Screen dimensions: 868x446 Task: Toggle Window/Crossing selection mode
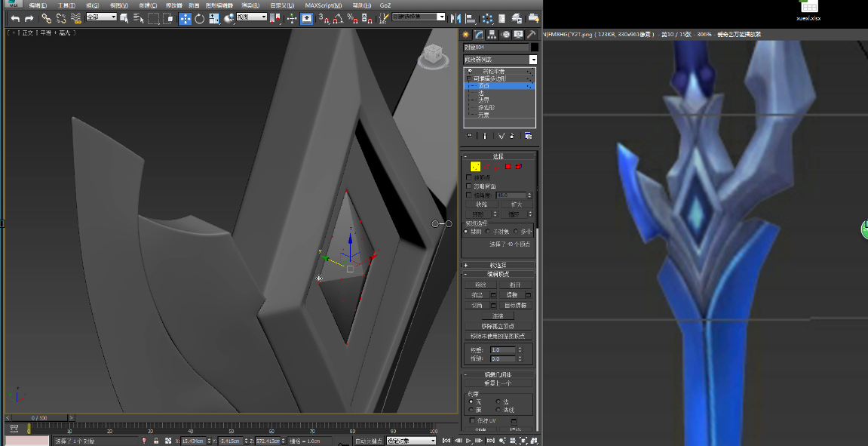167,18
